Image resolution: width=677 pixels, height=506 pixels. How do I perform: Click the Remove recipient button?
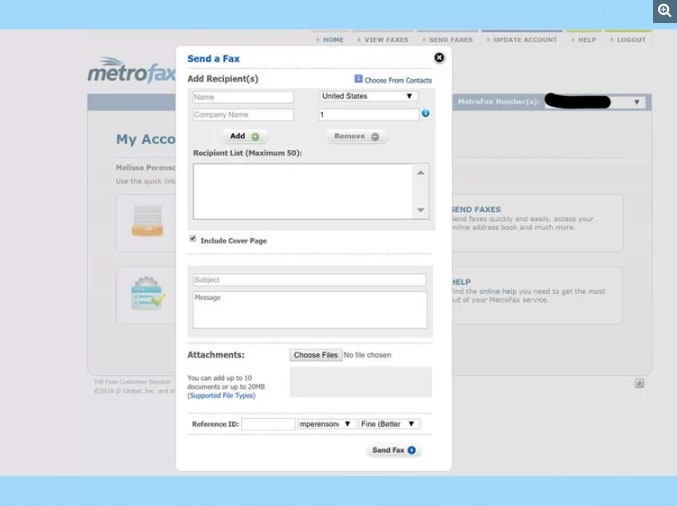click(357, 136)
